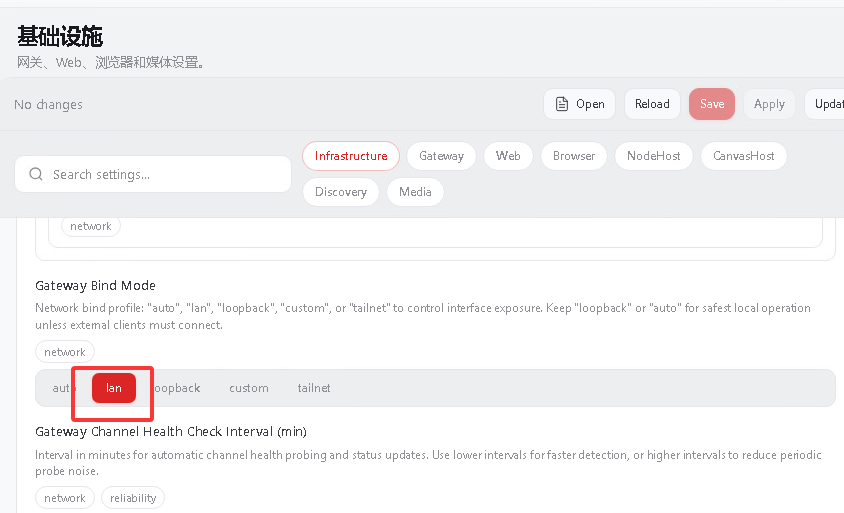
Task: Click the "reliability" tag chip
Action: [x=133, y=498]
